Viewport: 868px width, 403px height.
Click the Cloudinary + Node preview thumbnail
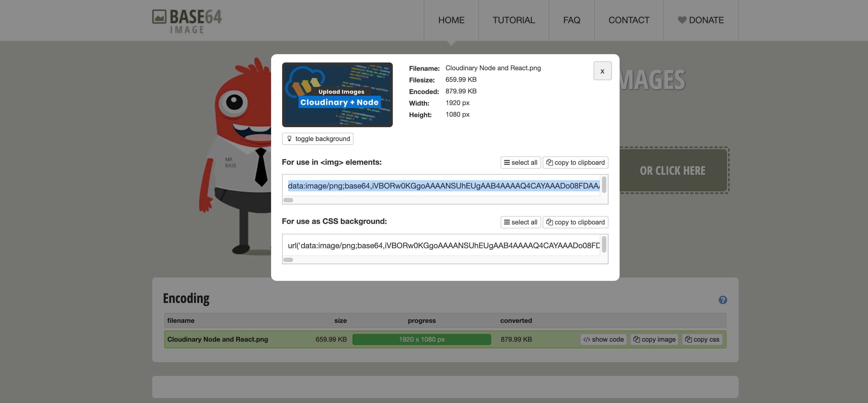click(x=337, y=95)
